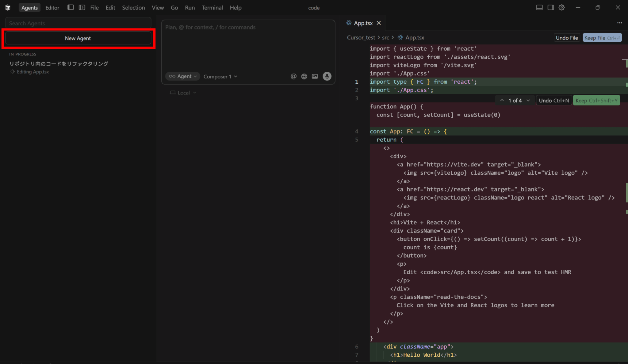
Task: Go to next change with down arrow
Action: 528,100
